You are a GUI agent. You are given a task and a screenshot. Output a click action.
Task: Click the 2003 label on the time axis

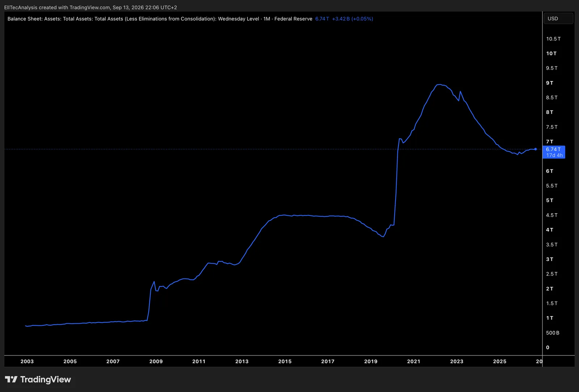click(27, 361)
